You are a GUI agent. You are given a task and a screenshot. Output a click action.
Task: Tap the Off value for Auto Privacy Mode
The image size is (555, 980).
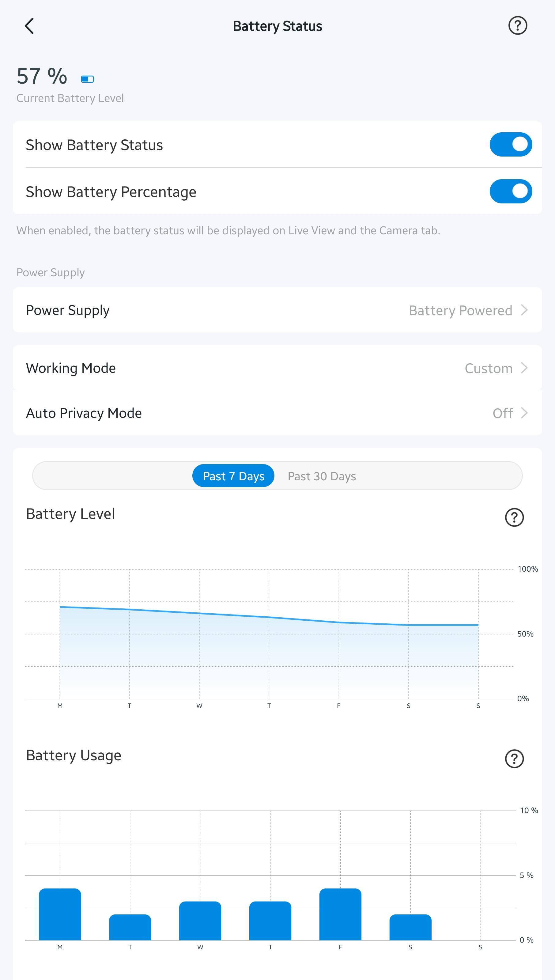502,413
